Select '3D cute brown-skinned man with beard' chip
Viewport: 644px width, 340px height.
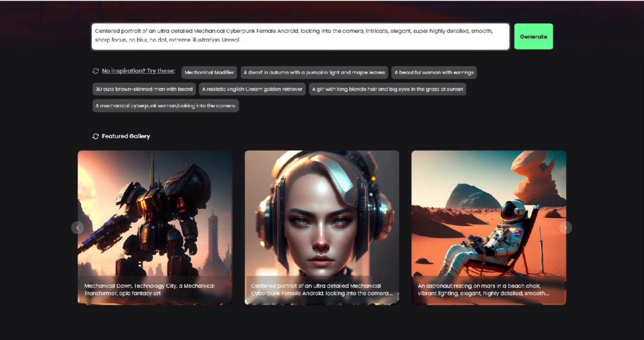coord(144,89)
